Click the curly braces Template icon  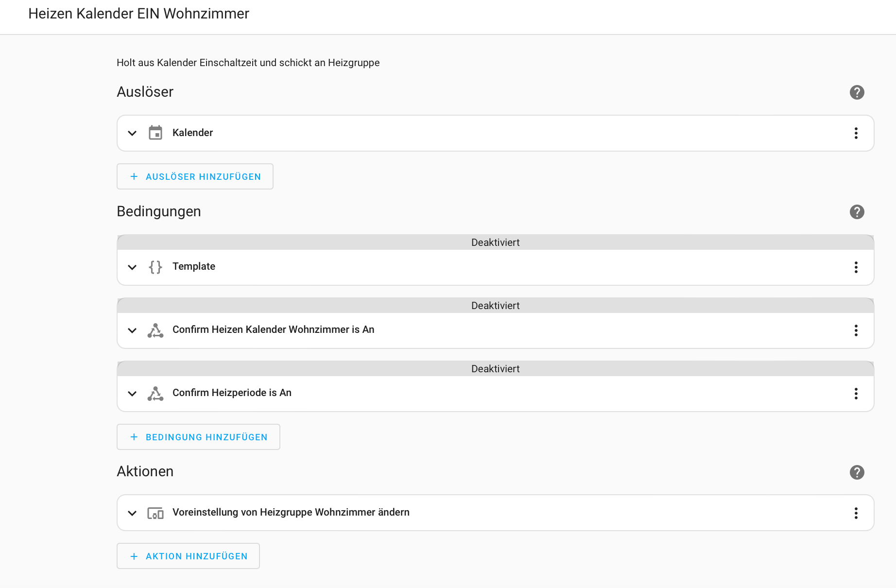155,267
